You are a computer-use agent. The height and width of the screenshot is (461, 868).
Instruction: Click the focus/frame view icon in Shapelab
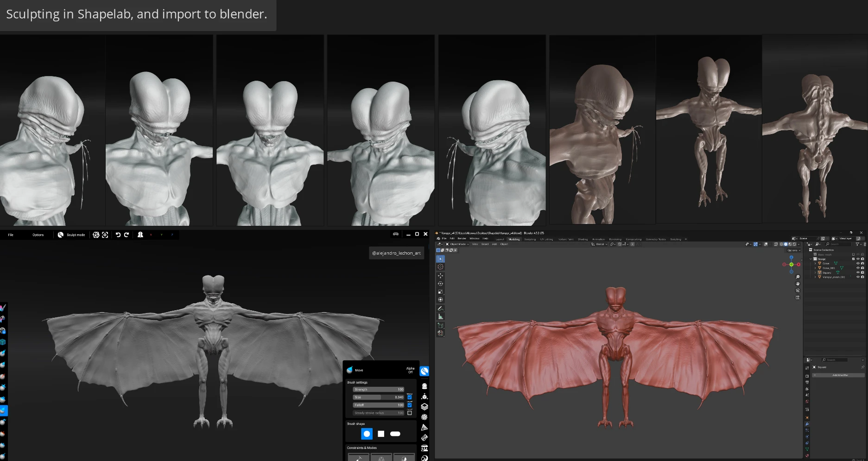pyautogui.click(x=105, y=235)
